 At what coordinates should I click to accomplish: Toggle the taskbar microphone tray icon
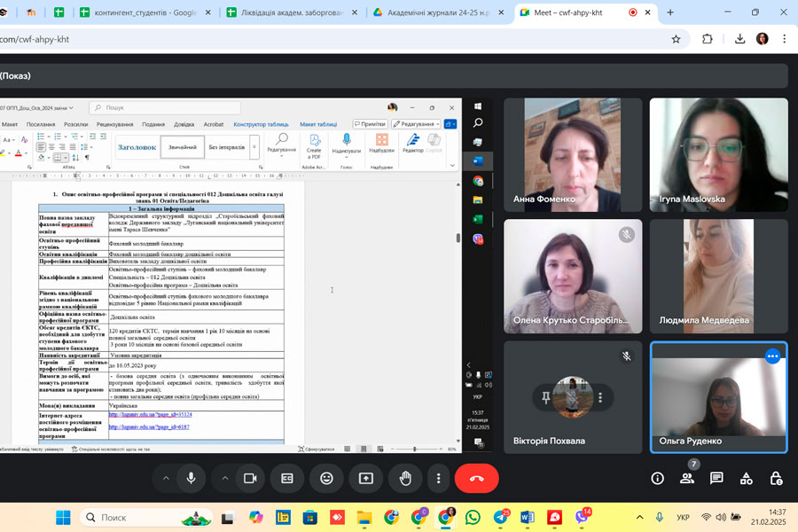pos(660,517)
